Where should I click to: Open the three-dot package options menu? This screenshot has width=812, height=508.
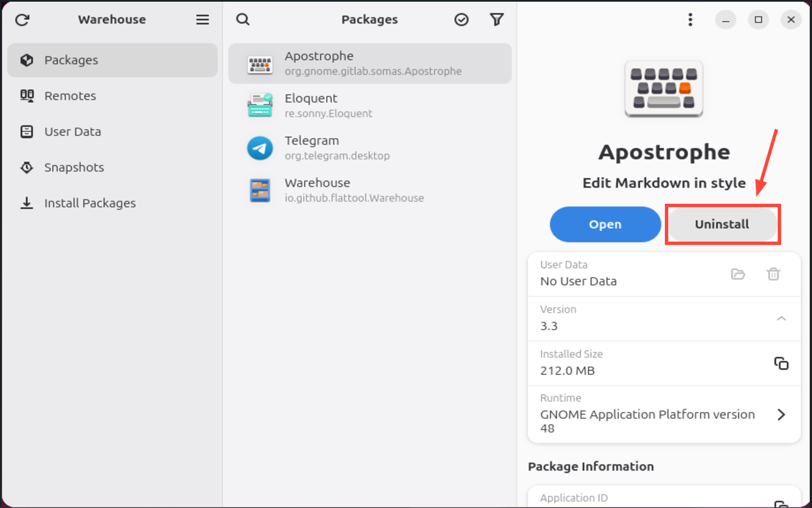point(690,20)
